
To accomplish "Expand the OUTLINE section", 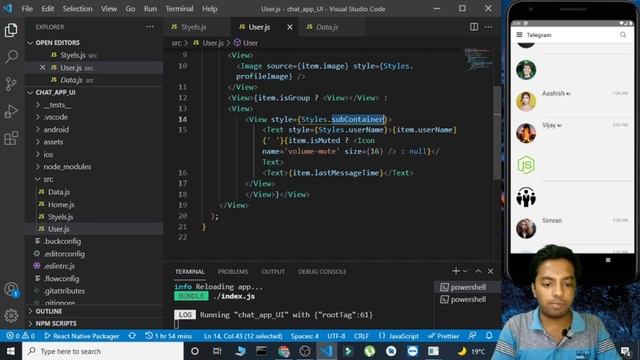I will (49, 311).
